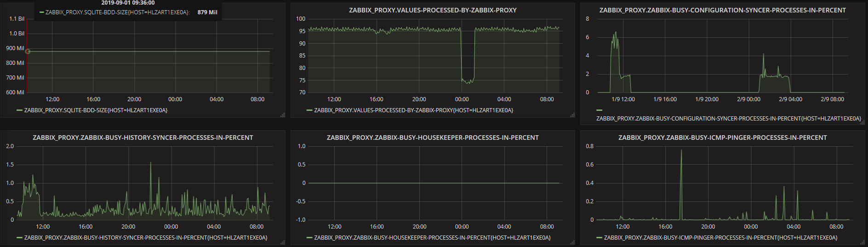
Task: Toggle the HISTORY-SYNCER legend series
Action: (146, 238)
